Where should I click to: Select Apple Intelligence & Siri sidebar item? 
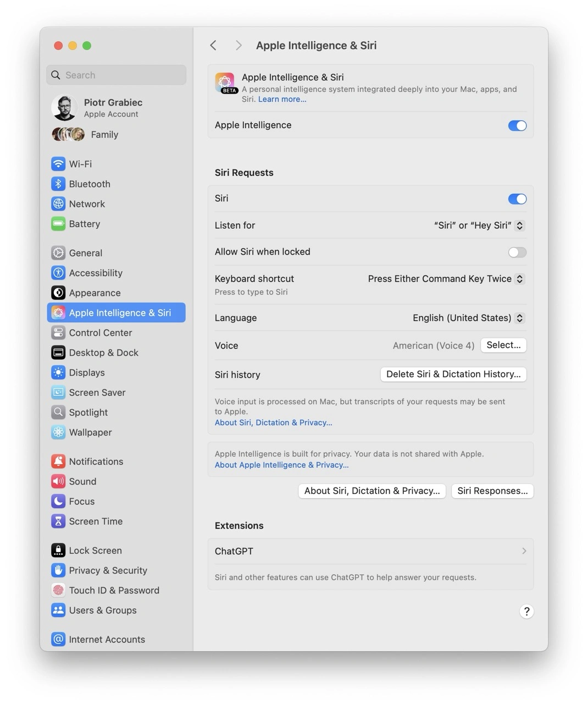tap(117, 312)
